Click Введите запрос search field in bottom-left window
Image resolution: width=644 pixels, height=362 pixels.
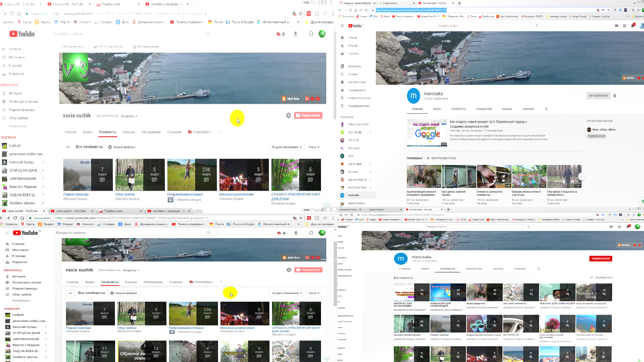click(x=127, y=233)
